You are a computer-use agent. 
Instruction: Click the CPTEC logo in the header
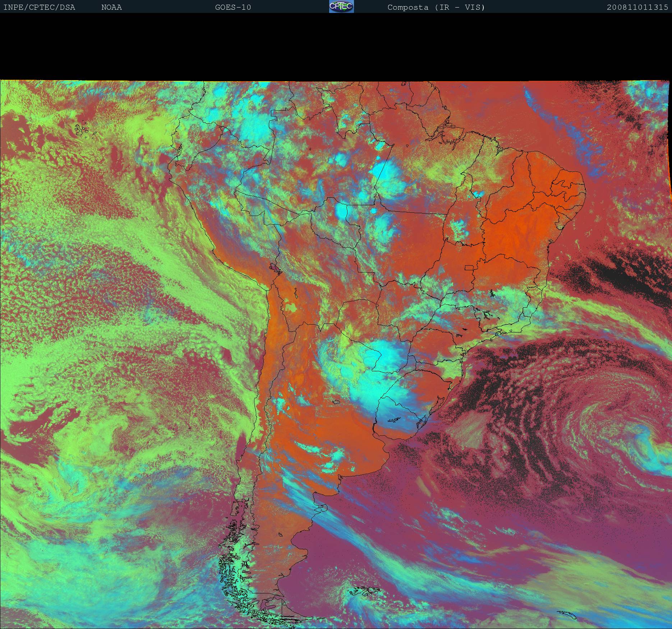[x=341, y=7]
